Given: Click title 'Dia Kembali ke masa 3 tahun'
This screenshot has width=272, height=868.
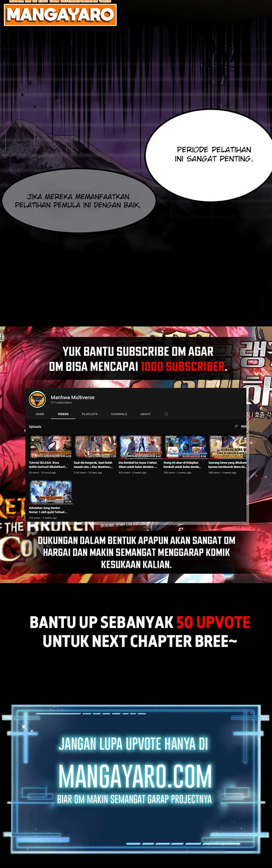Looking at the screenshot, I should 138,465.
